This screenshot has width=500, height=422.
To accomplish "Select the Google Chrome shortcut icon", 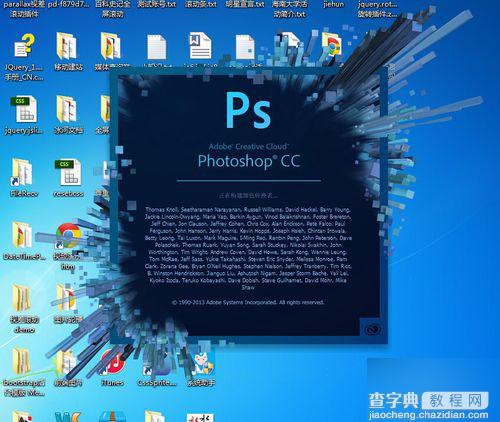I will coord(68,236).
